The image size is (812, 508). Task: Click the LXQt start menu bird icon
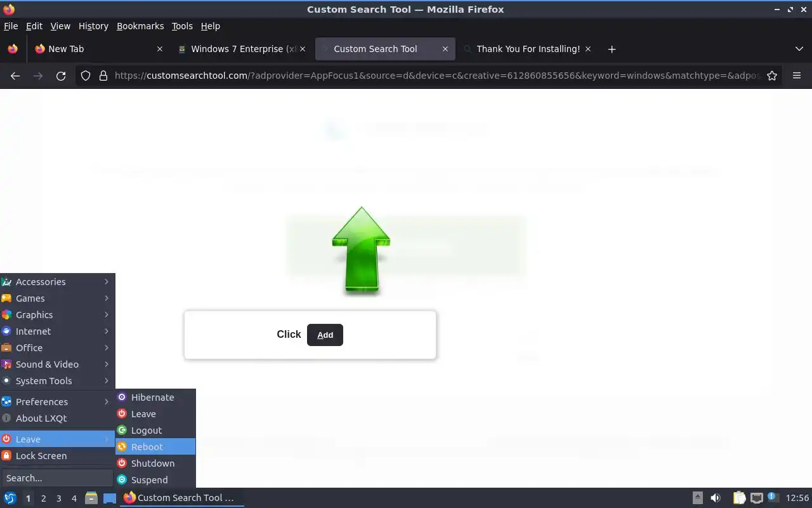[x=10, y=498]
